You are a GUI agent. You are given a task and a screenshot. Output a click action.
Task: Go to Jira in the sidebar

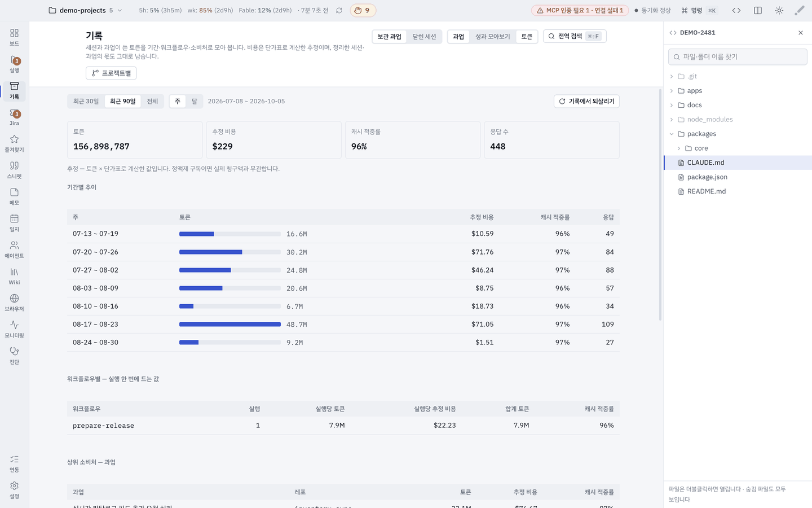click(x=14, y=117)
